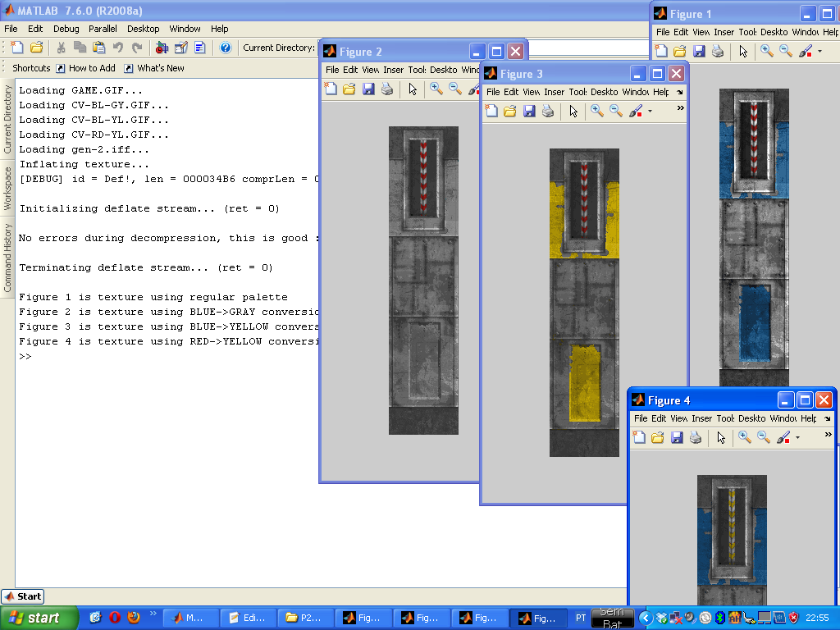This screenshot has height=630, width=840.
Task: Open Firefox from the quick launch bar
Action: (x=134, y=618)
